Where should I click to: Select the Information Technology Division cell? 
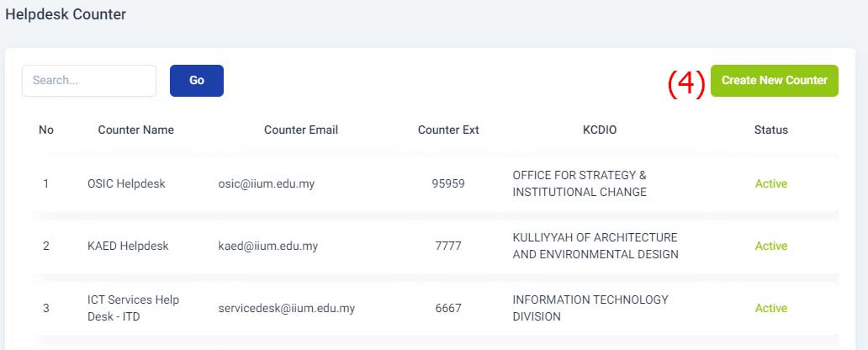point(590,308)
